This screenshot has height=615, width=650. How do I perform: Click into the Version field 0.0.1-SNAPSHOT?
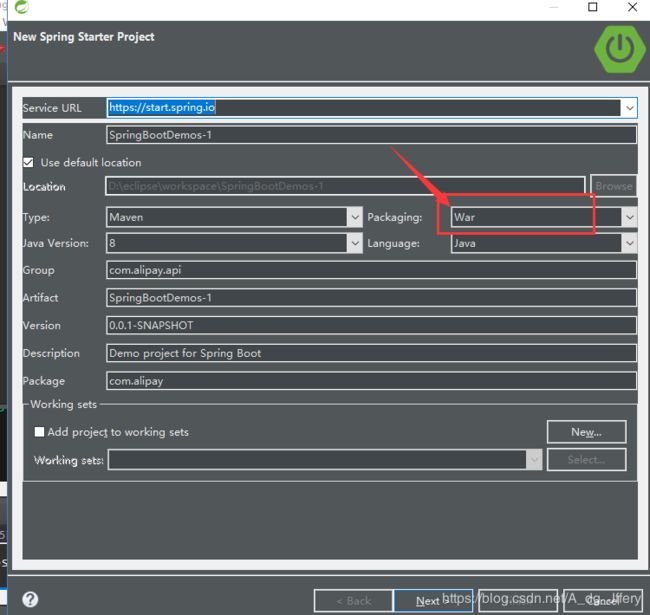click(371, 325)
